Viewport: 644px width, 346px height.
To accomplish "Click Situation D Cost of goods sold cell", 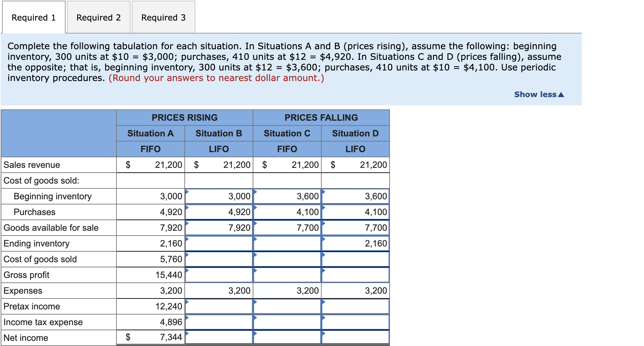I will (x=355, y=259).
